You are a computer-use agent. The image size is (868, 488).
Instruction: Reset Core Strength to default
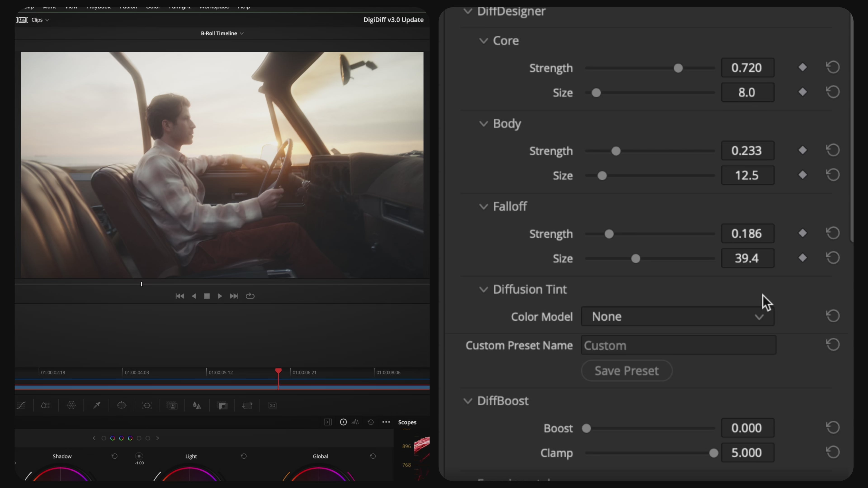pyautogui.click(x=833, y=67)
